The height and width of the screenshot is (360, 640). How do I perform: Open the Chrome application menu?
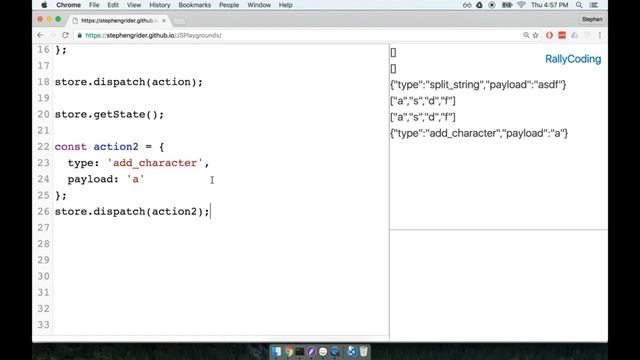pos(68,5)
